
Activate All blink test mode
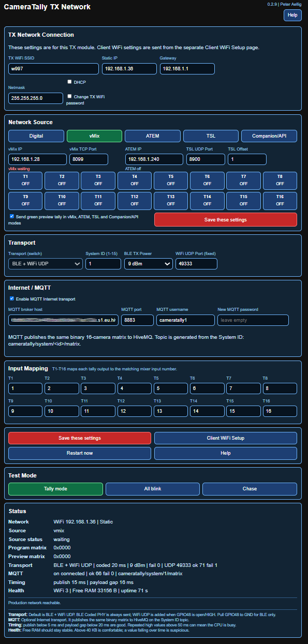tap(153, 489)
